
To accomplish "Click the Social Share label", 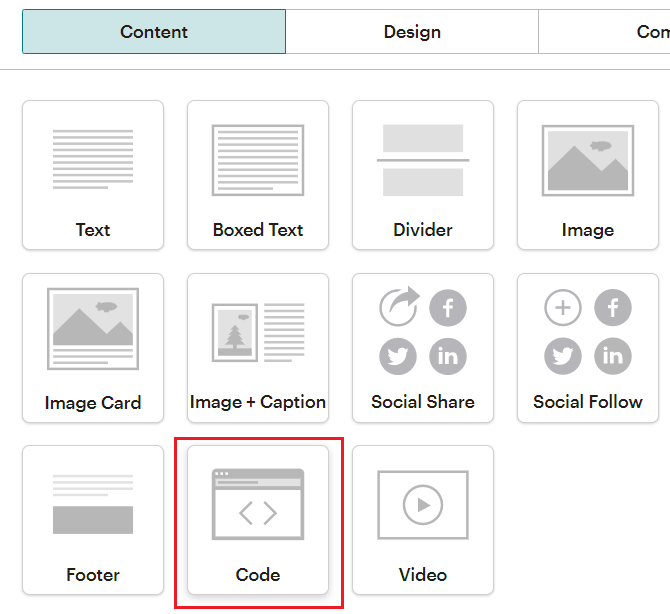I will [x=422, y=402].
